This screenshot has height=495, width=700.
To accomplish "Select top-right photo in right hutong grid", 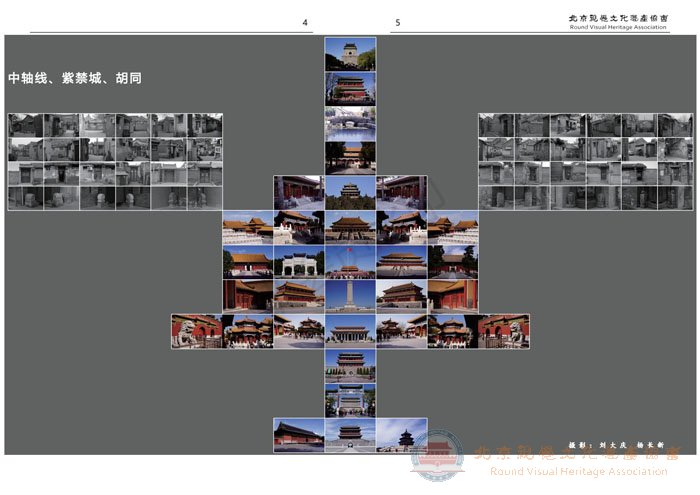I will (x=674, y=125).
